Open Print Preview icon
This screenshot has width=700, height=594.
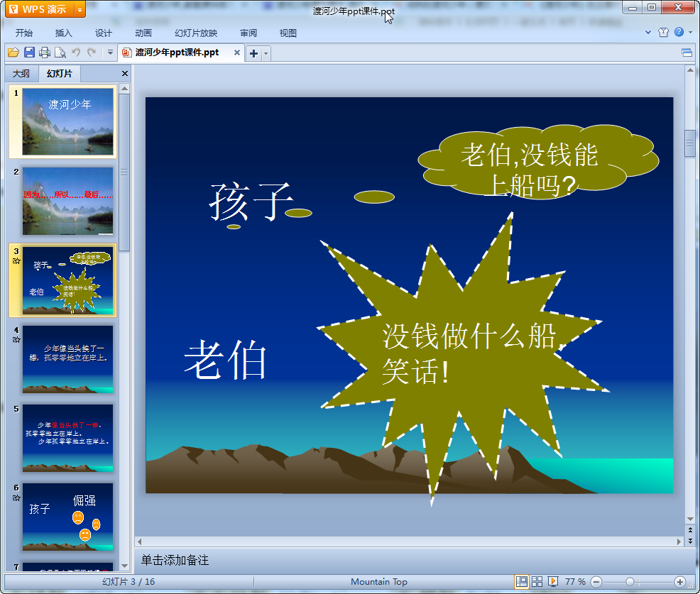[x=60, y=53]
